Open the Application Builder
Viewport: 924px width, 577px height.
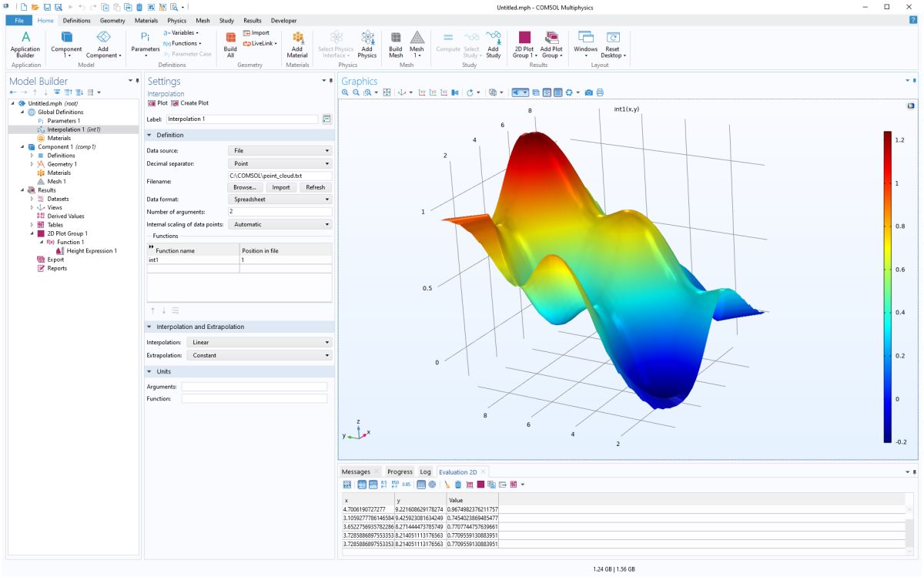(25, 44)
